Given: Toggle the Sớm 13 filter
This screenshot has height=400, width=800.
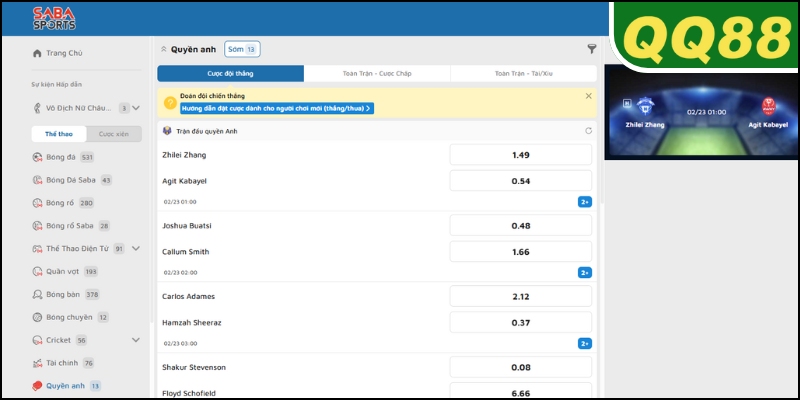Looking at the screenshot, I should 242,48.
